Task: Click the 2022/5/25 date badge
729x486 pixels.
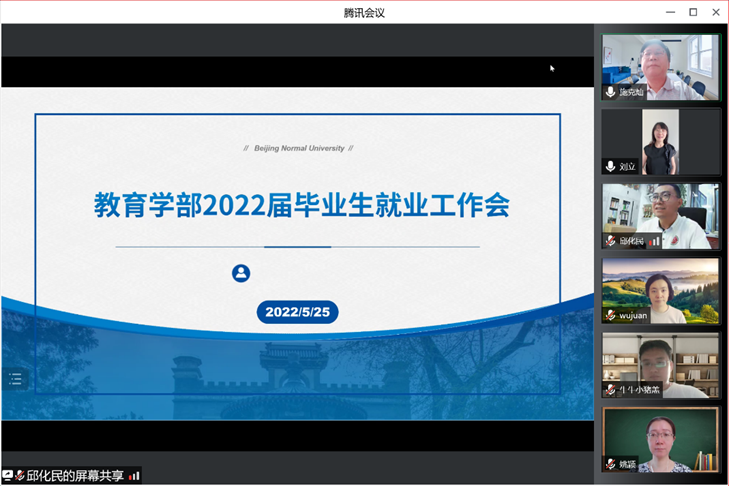Action: 297,312
